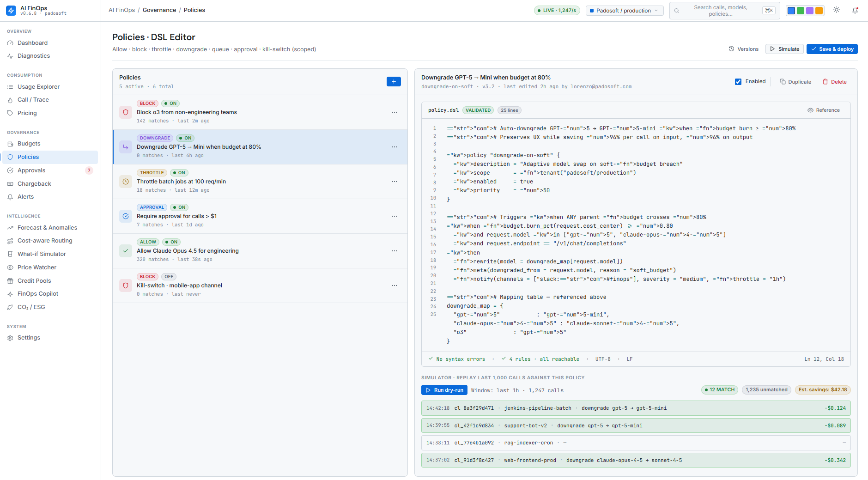Toggle ON badge of Throttle batch jobs policy
Viewport: 868px width, 480px height.
(x=179, y=173)
